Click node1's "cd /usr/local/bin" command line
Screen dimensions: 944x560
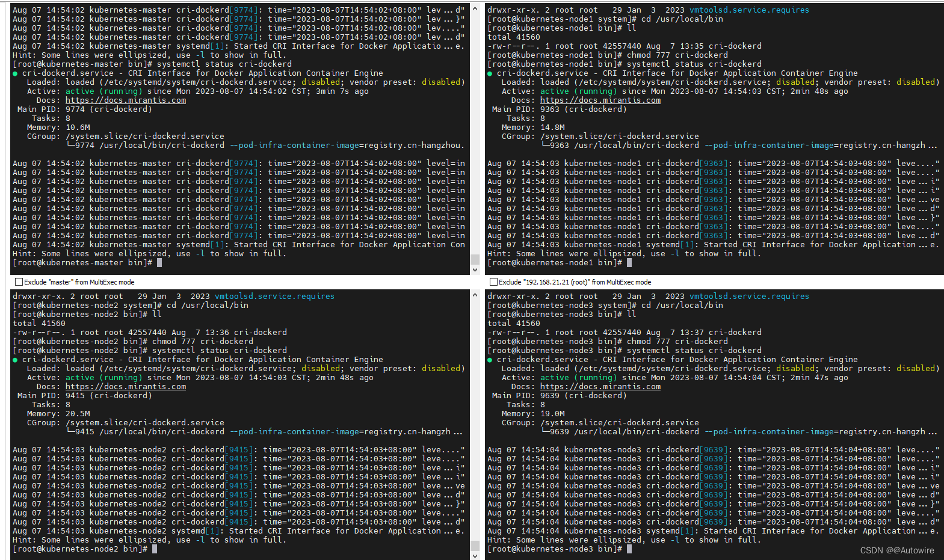coord(605,19)
